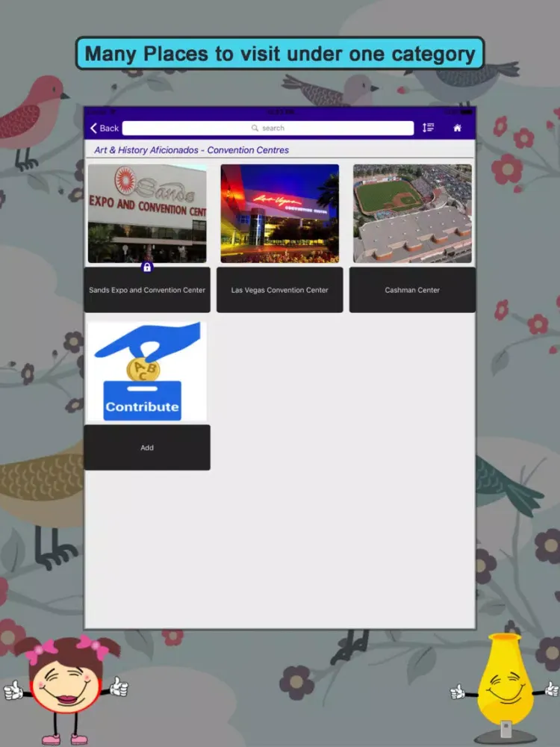Click the magnifier icon in search bar

(x=255, y=128)
